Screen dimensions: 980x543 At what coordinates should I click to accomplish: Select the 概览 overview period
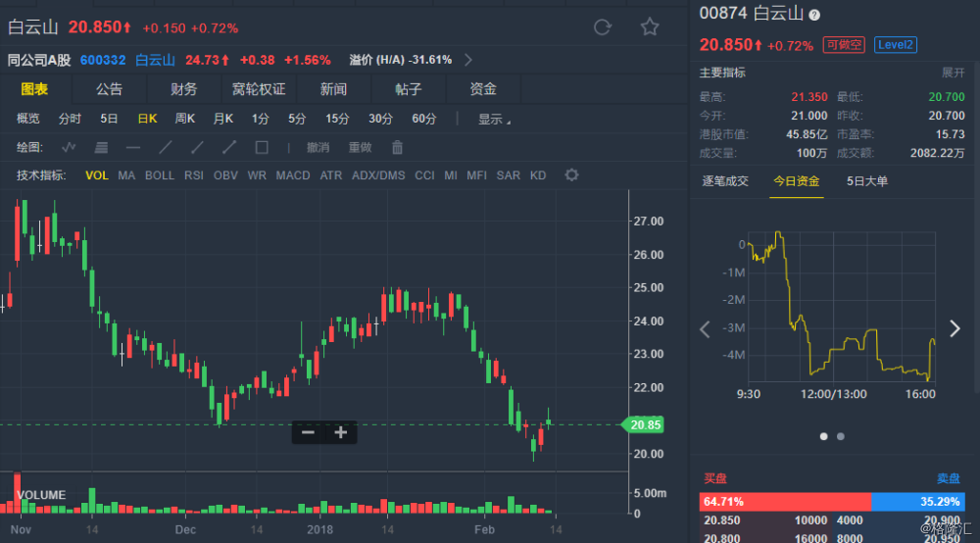pyautogui.click(x=28, y=119)
